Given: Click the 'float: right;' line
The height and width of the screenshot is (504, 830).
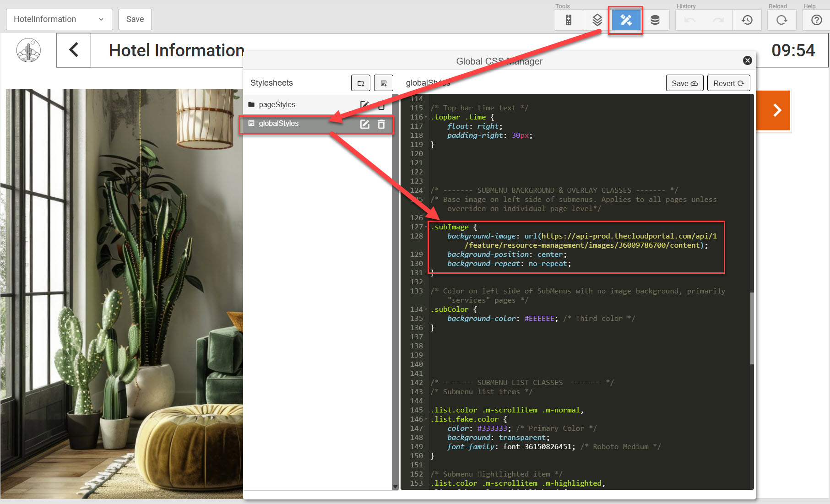Looking at the screenshot, I should click(475, 126).
